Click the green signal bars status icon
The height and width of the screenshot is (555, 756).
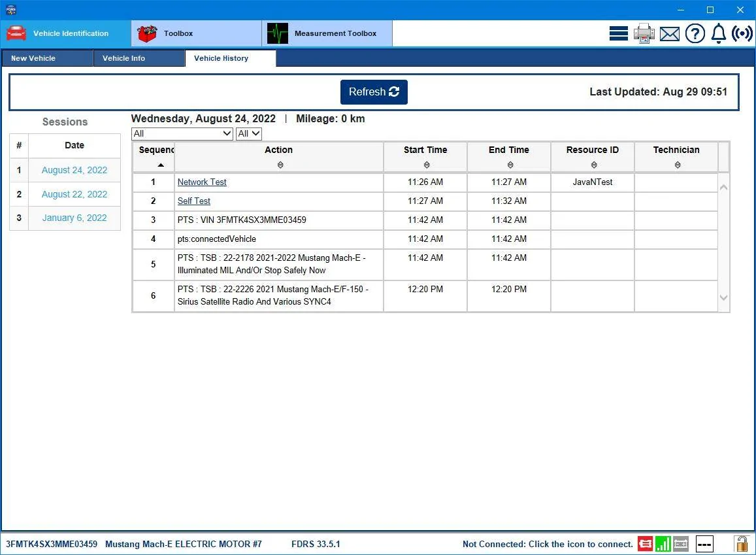click(663, 545)
